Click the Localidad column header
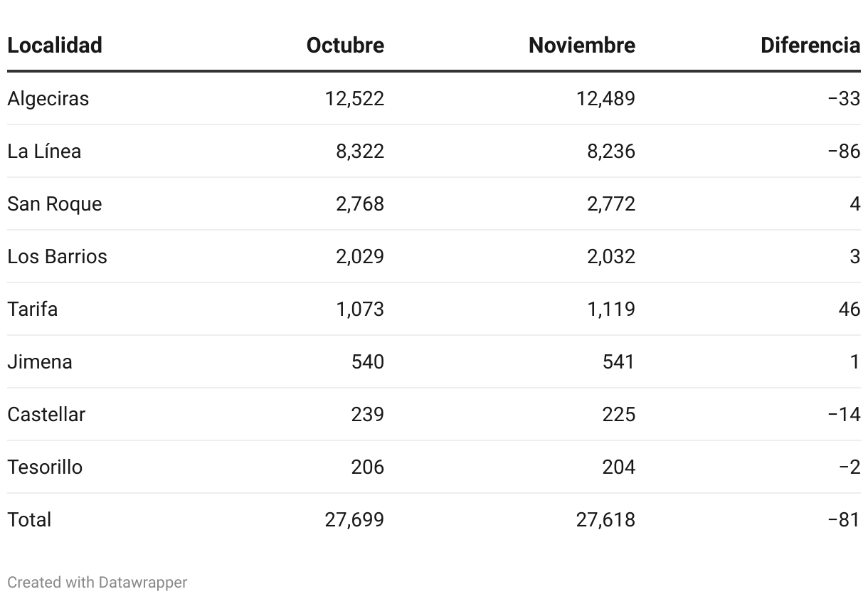The height and width of the screenshot is (599, 868). point(55,46)
